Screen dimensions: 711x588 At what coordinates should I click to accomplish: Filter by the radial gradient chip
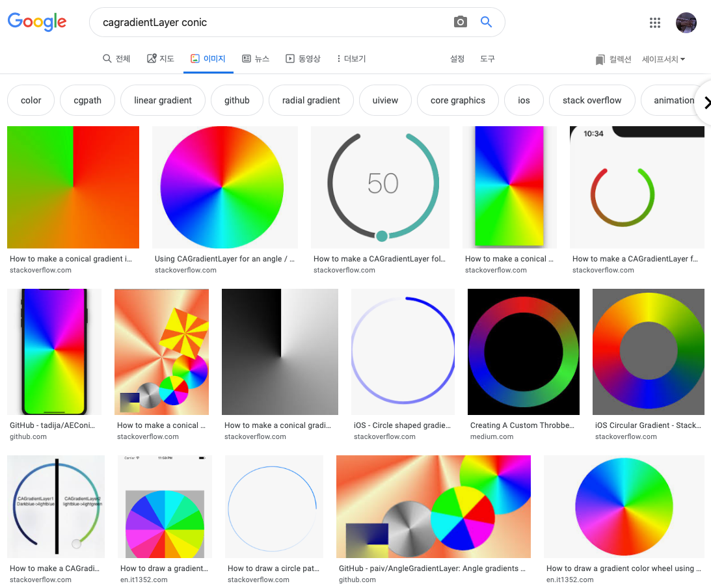pyautogui.click(x=311, y=100)
